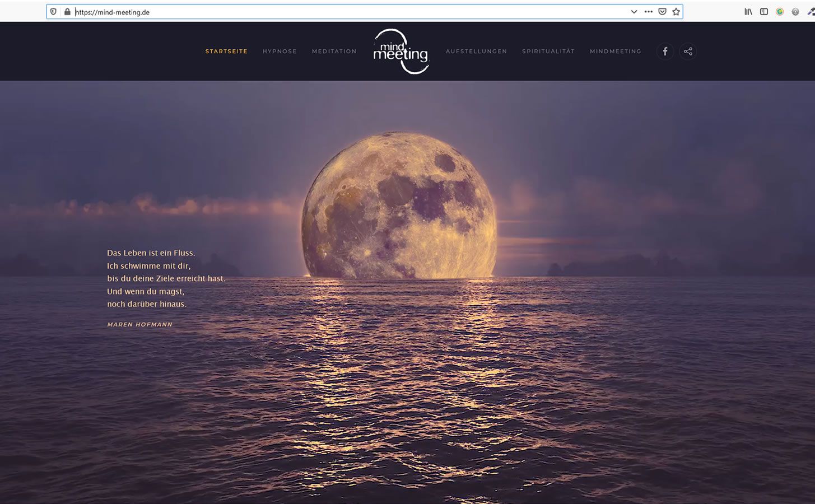The height and width of the screenshot is (504, 815).
Task: Click the share icon in site header
Action: (688, 52)
